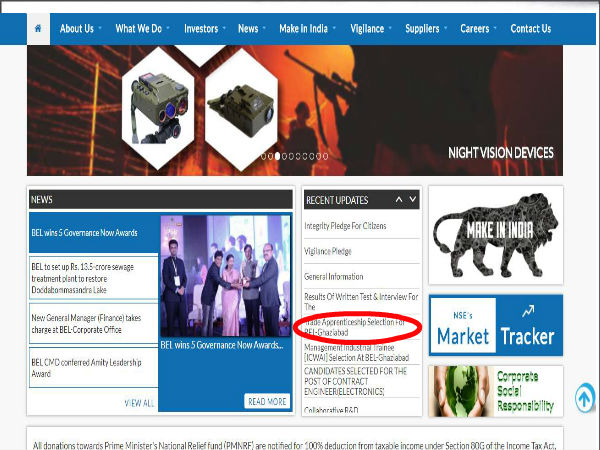600x450 pixels.
Task: Open NSE's Market Tracker banner
Action: (496, 325)
